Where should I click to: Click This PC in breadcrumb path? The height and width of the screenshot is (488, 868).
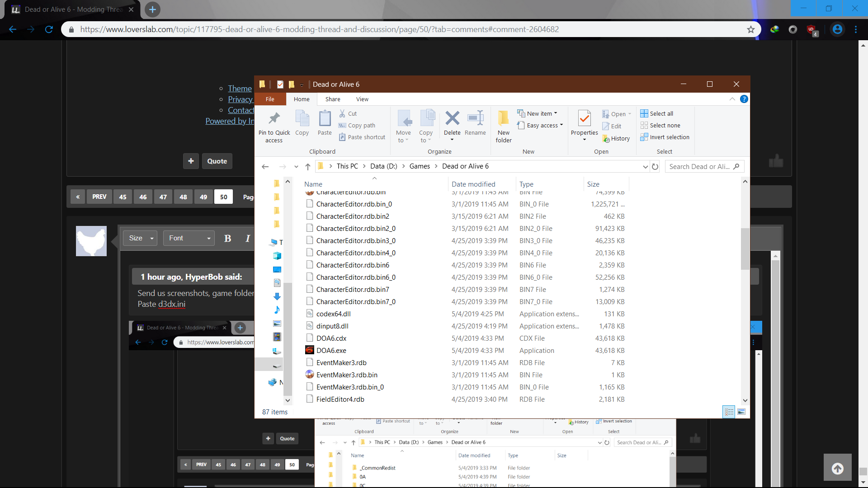click(347, 166)
